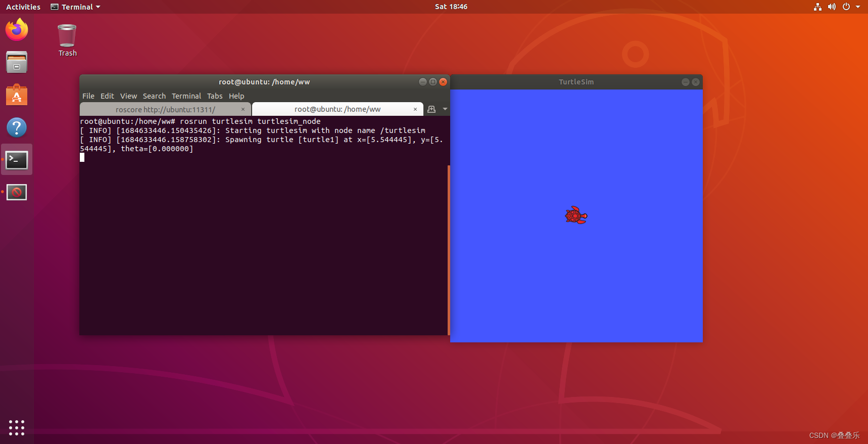The height and width of the screenshot is (444, 868).
Task: Open Activities overview
Action: click(23, 7)
